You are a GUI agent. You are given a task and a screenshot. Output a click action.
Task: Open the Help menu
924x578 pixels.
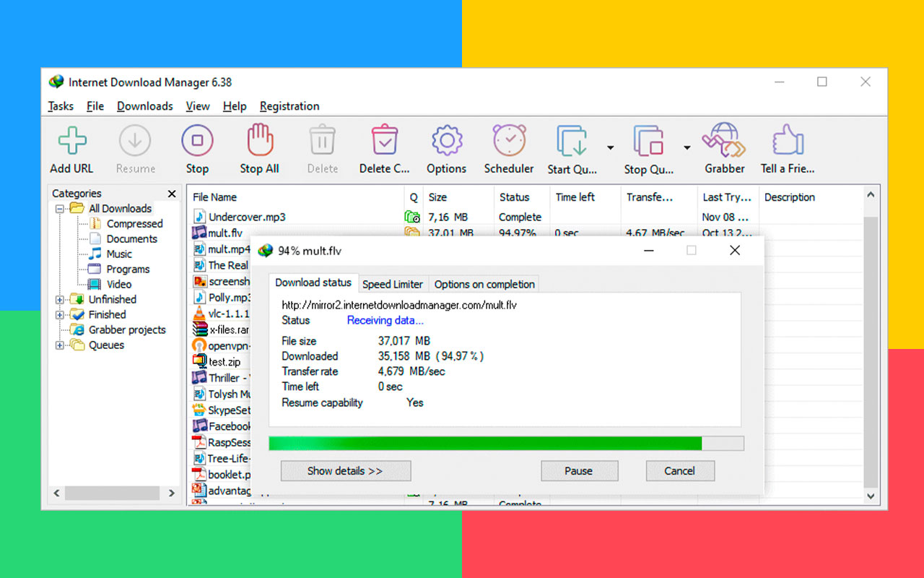click(x=235, y=106)
